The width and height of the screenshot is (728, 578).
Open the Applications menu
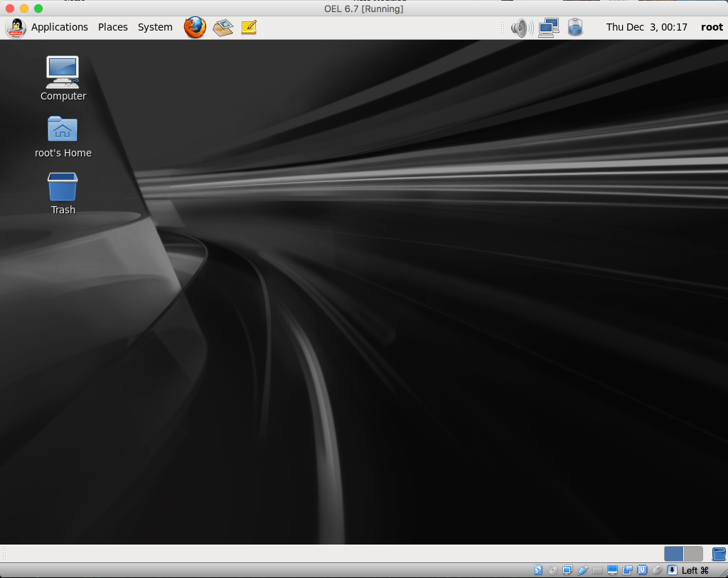(60, 28)
